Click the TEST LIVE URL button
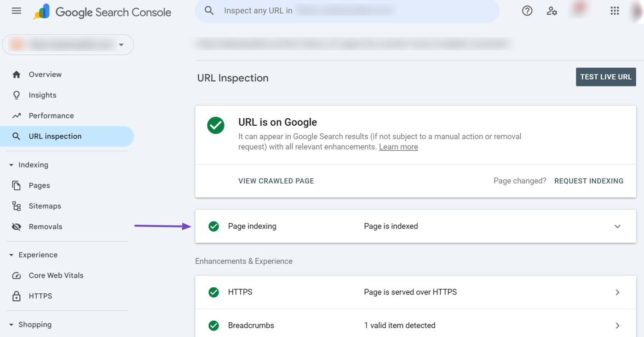This screenshot has width=644, height=337. 605,77
